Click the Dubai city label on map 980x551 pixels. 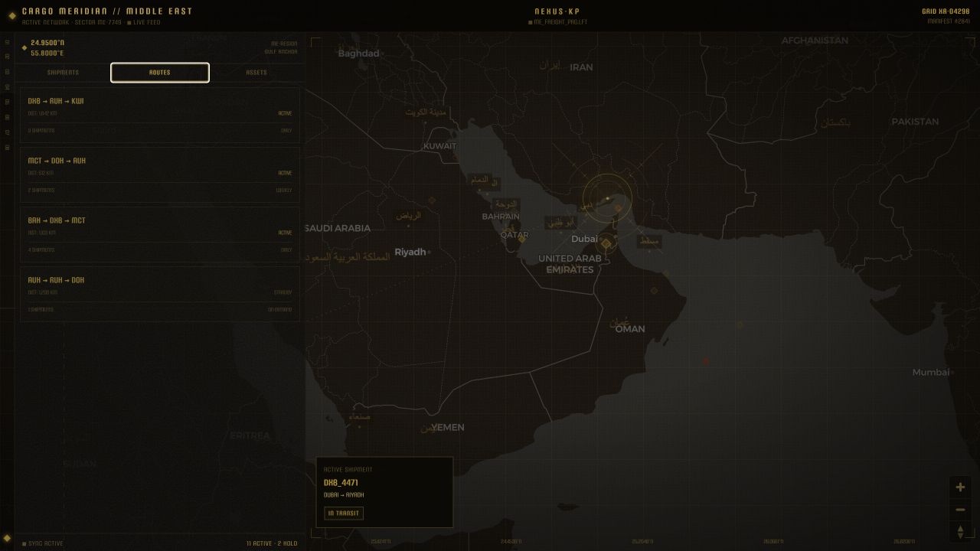(x=584, y=239)
